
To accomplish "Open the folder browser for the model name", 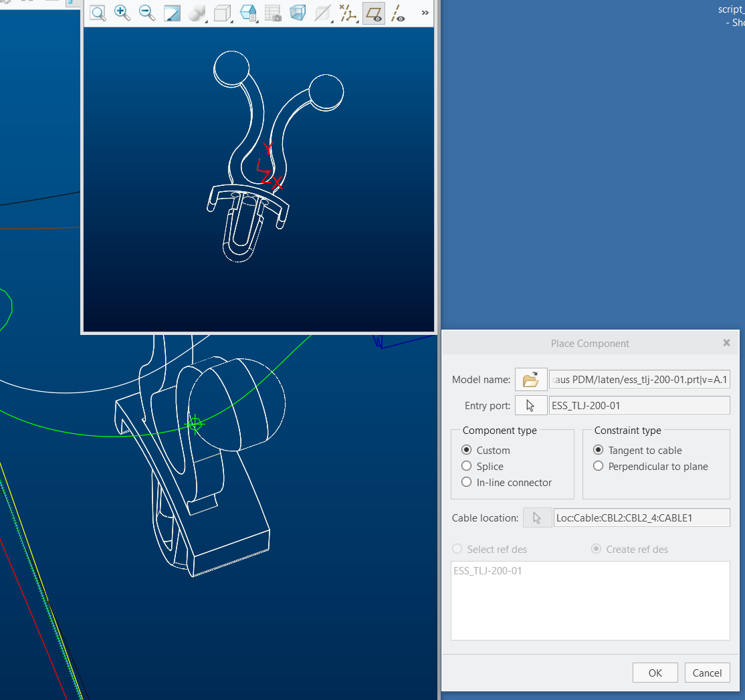I will click(x=530, y=379).
